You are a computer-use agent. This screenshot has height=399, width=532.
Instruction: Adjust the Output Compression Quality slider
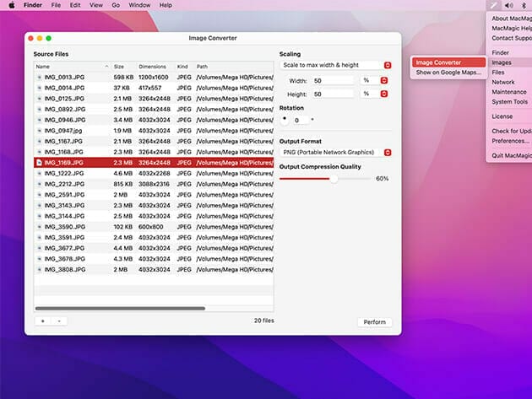pyautogui.click(x=334, y=179)
